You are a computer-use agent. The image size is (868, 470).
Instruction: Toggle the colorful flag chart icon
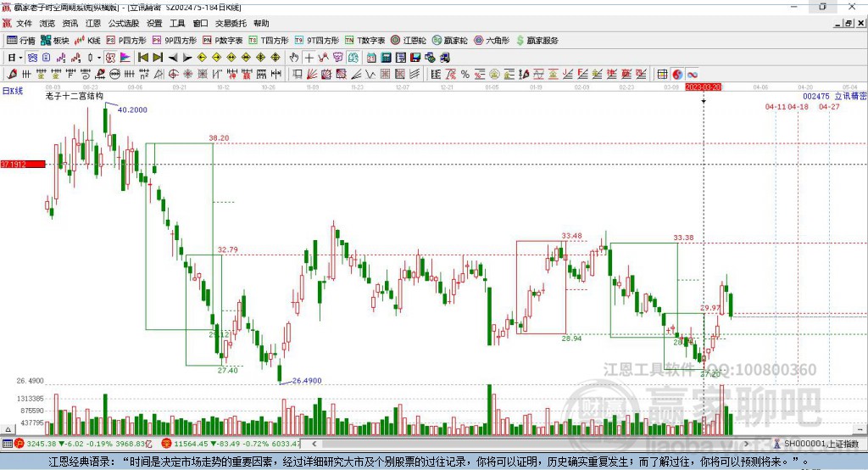coord(125,58)
